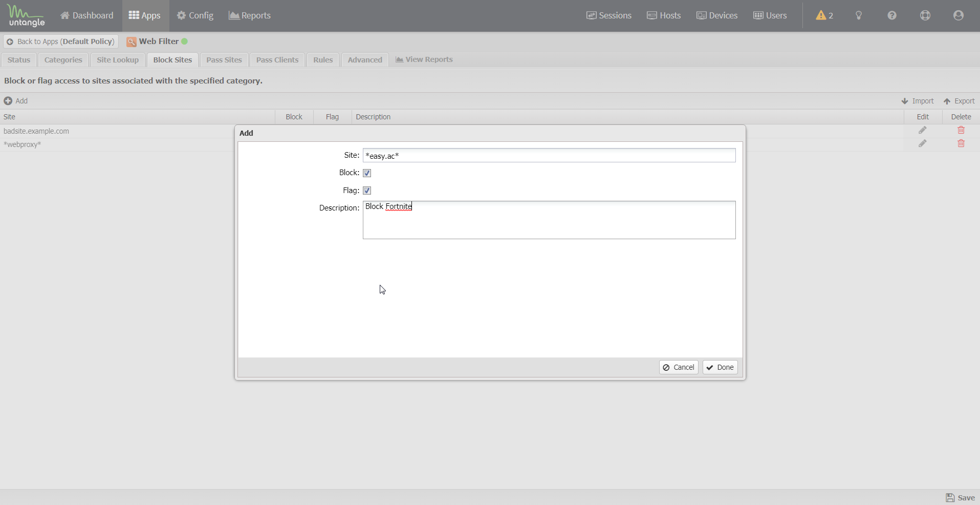
Task: Uncheck the Block checkbox
Action: click(x=367, y=173)
